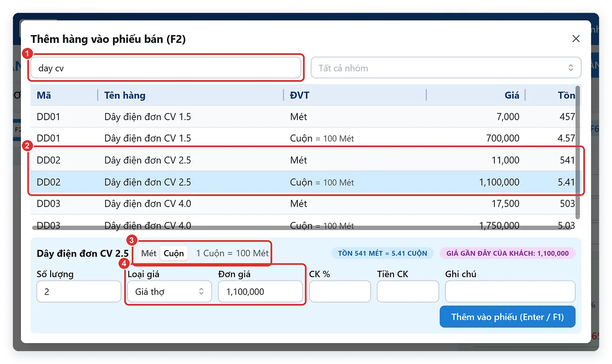Click the Số lượng quantity field

79,292
